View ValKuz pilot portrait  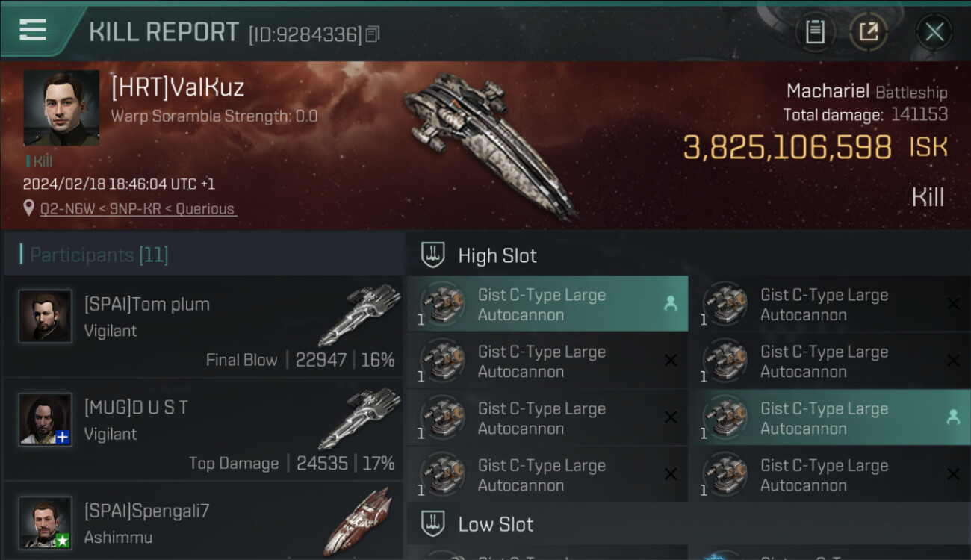pyautogui.click(x=61, y=108)
